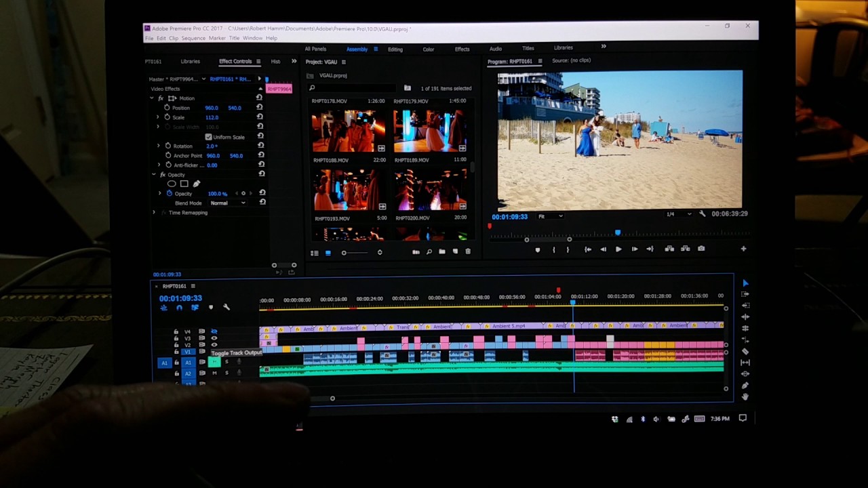Reset the Position parameter
This screenshot has height=488, width=868.
pos(260,108)
